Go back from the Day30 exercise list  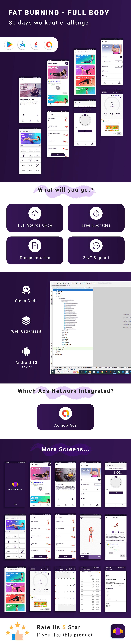(x=56, y=517)
